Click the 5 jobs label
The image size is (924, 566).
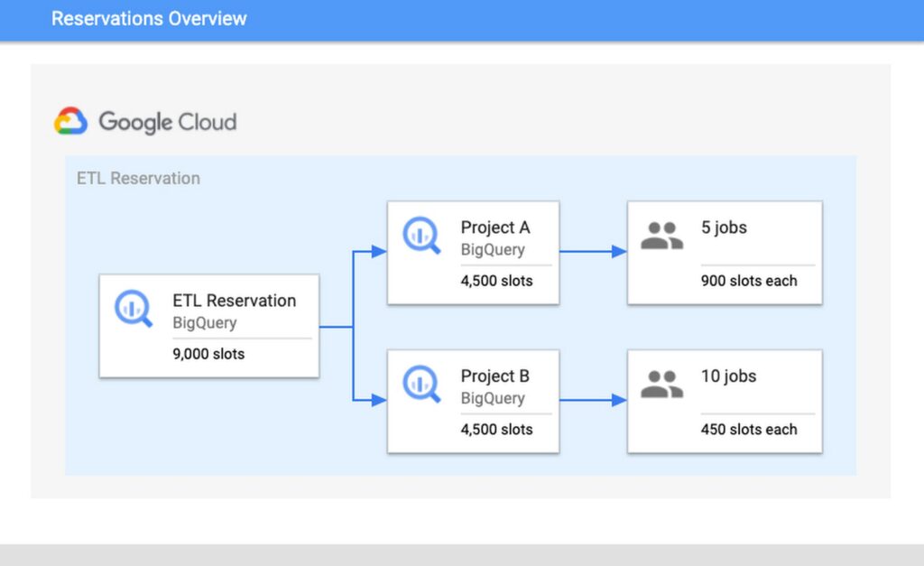(725, 227)
